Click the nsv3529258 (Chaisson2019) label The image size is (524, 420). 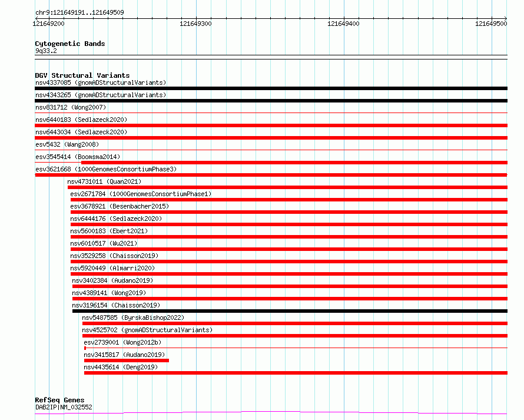click(114, 256)
